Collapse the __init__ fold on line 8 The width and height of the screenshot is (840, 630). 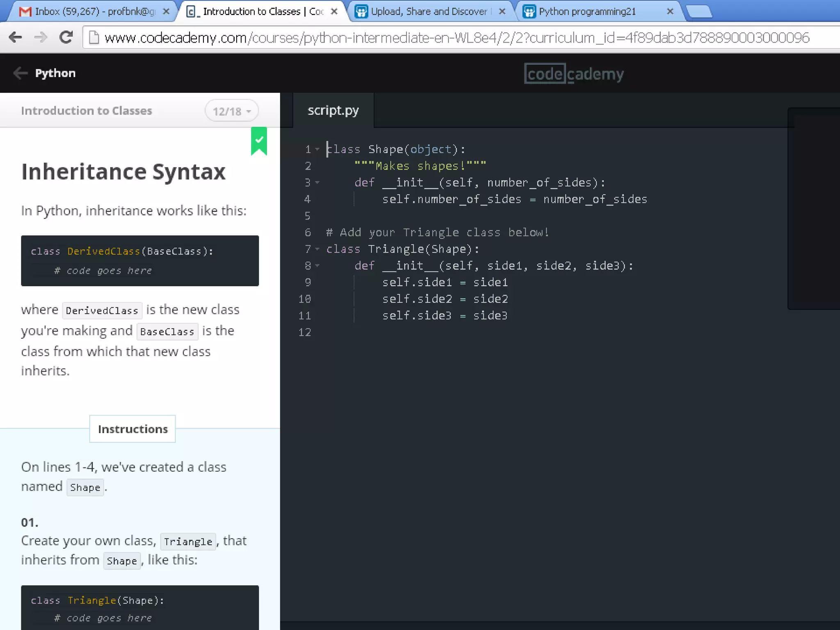(317, 266)
